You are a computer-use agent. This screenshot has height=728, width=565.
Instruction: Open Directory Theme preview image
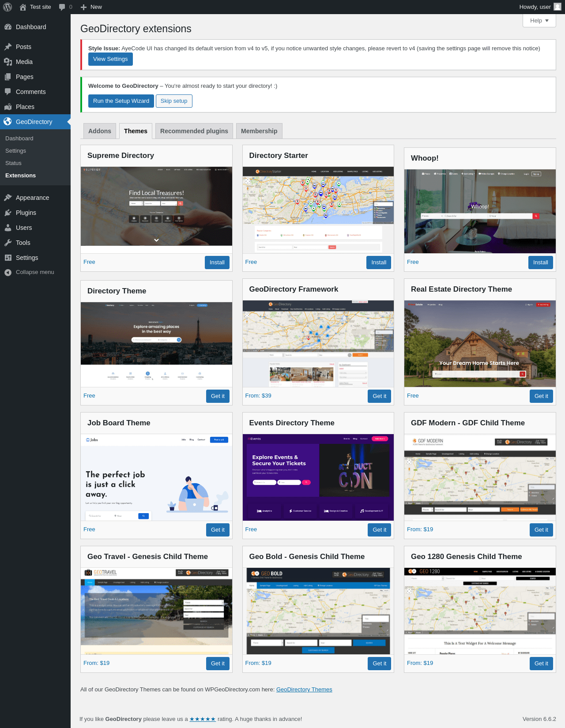click(x=156, y=345)
